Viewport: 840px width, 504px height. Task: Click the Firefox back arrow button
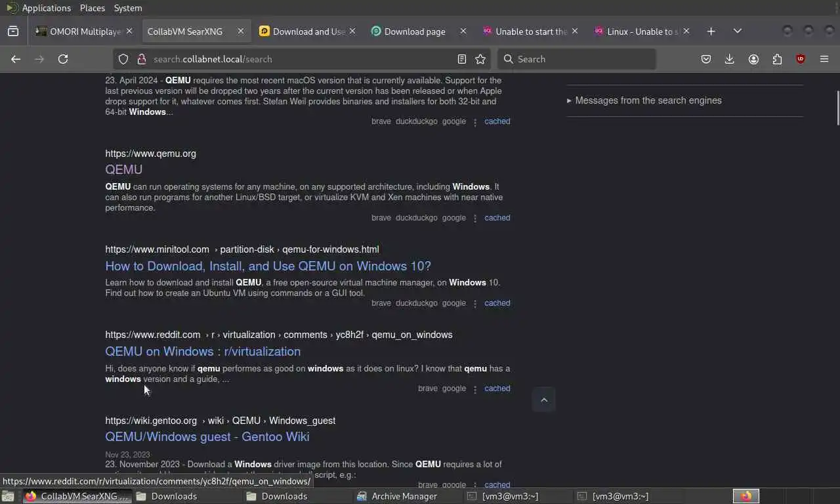click(16, 59)
